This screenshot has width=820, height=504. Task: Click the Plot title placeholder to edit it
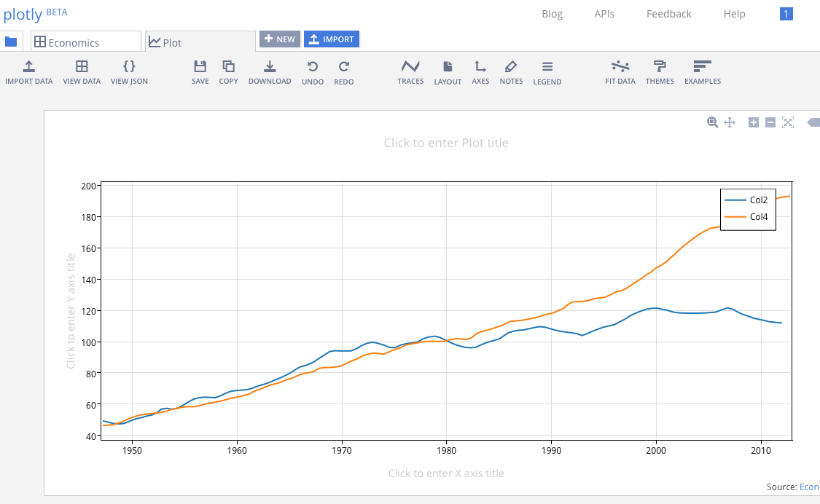click(x=447, y=143)
